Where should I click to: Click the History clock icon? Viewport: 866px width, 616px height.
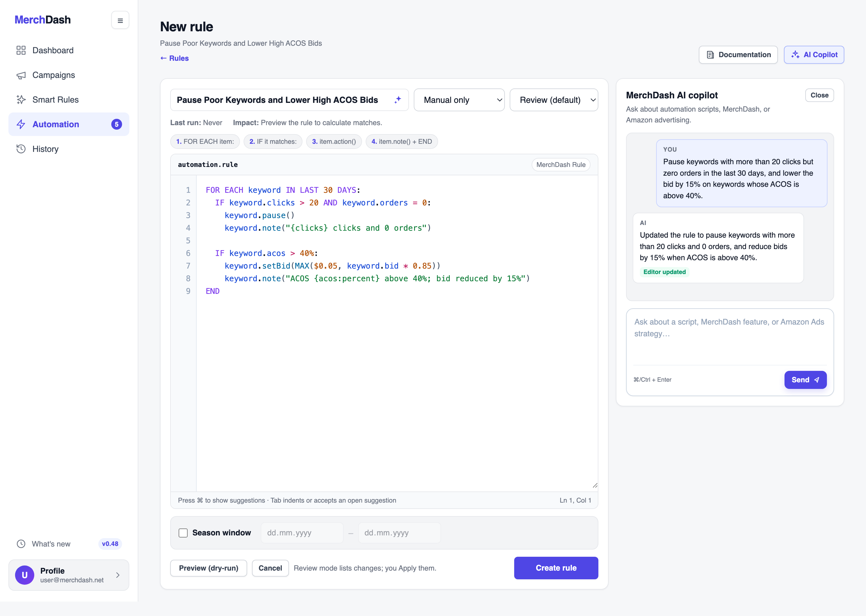pos(21,149)
